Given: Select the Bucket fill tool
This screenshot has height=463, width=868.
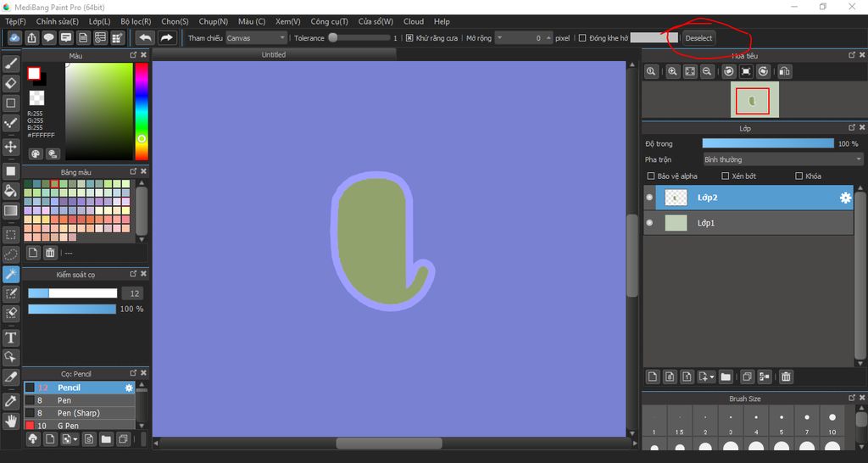Looking at the screenshot, I should pyautogui.click(x=10, y=191).
